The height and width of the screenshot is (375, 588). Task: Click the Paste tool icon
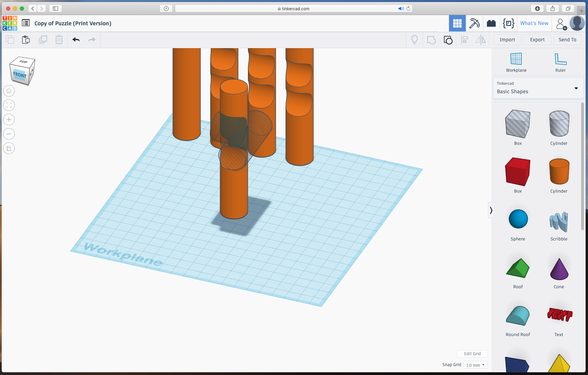tap(26, 40)
